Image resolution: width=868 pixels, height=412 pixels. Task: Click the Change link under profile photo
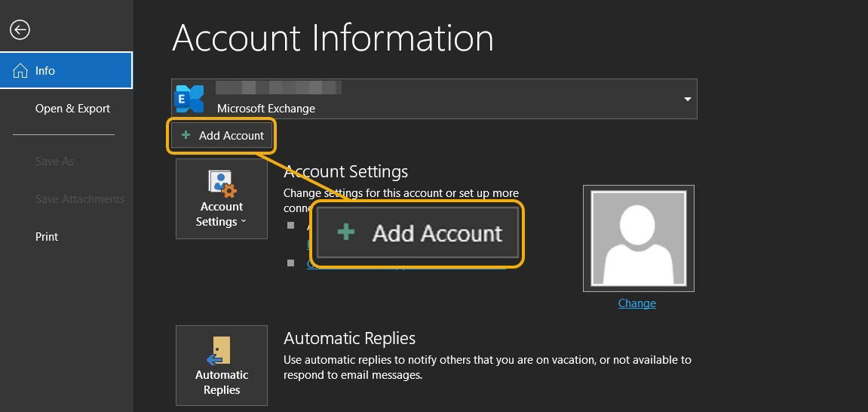(x=637, y=303)
